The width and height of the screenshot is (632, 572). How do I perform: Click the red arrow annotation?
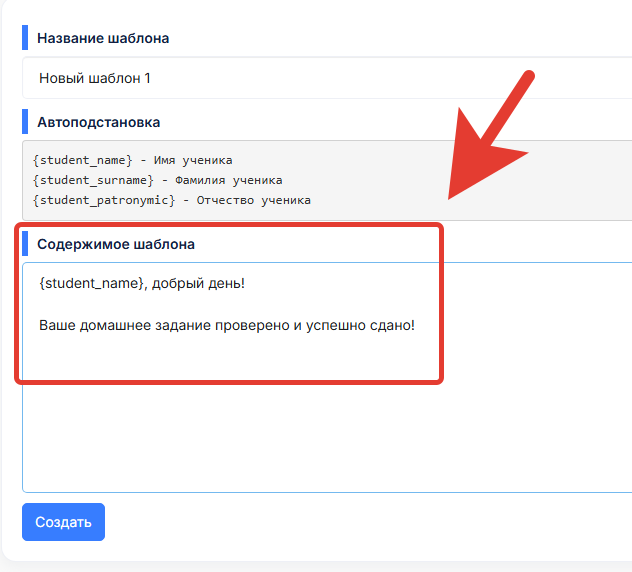click(x=491, y=135)
